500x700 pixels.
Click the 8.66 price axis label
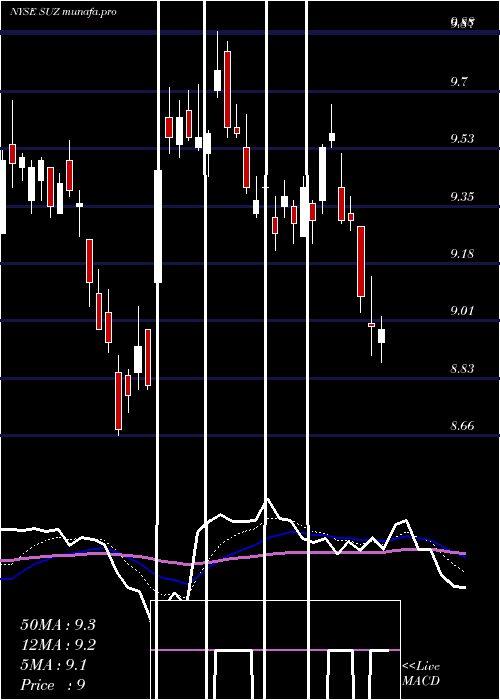click(x=462, y=425)
